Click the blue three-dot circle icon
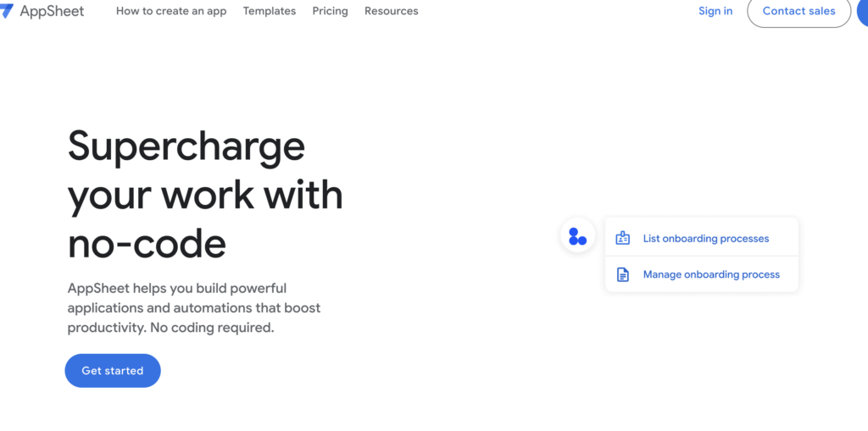The width and height of the screenshot is (868, 431). coord(577,236)
